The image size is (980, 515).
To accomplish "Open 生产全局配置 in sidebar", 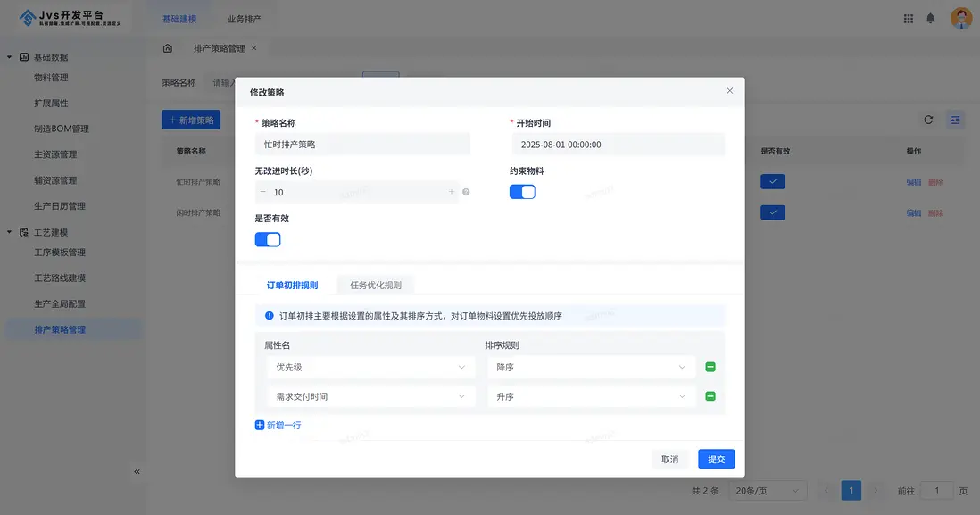I will (x=60, y=303).
